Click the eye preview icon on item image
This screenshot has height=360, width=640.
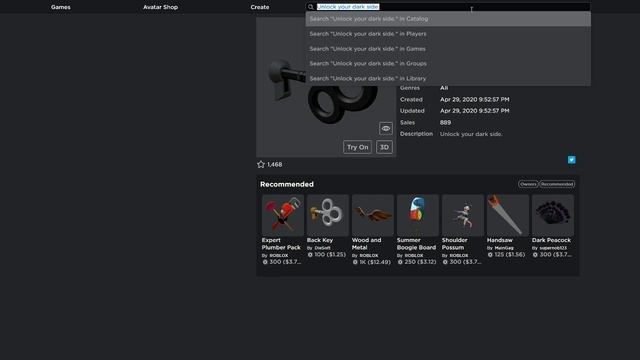pyautogui.click(x=386, y=129)
